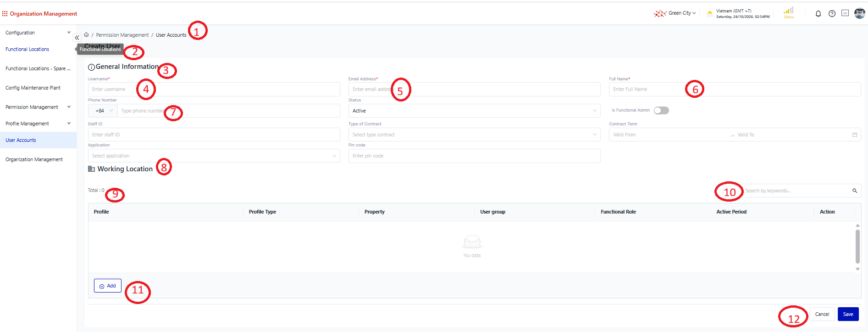The width and height of the screenshot is (868, 332).
Task: Focus the Full Name input field
Action: (735, 89)
